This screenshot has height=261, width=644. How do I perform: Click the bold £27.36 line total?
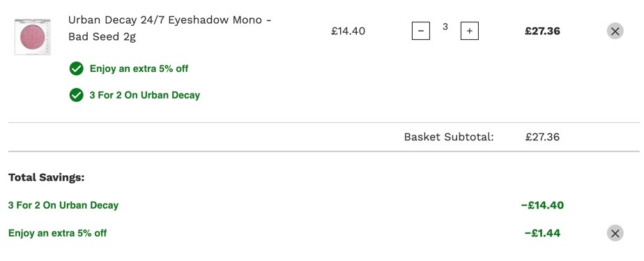click(x=542, y=31)
